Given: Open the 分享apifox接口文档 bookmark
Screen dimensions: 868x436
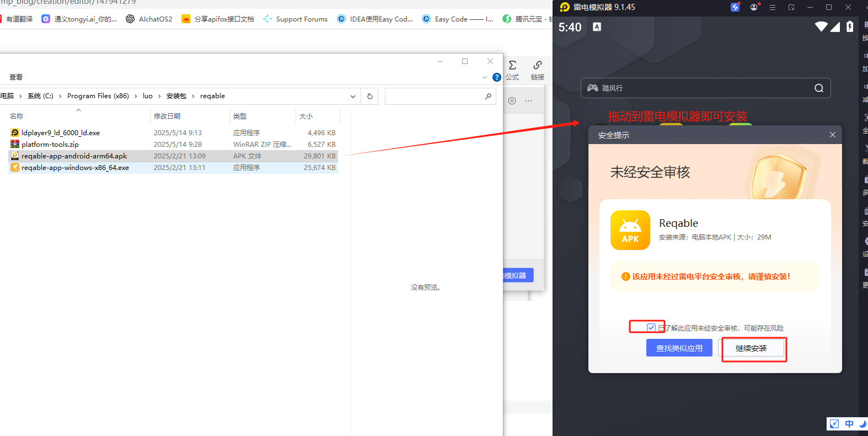Looking at the screenshot, I should click(x=218, y=19).
